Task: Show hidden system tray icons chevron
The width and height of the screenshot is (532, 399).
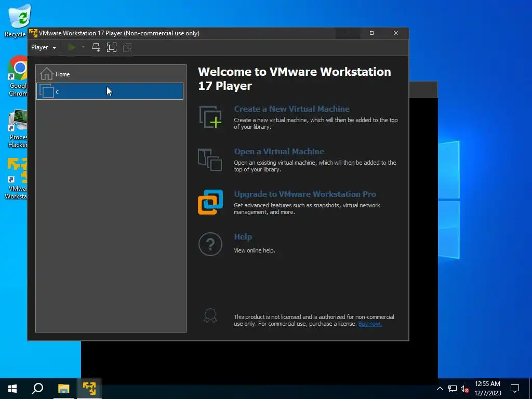Action: (440, 389)
